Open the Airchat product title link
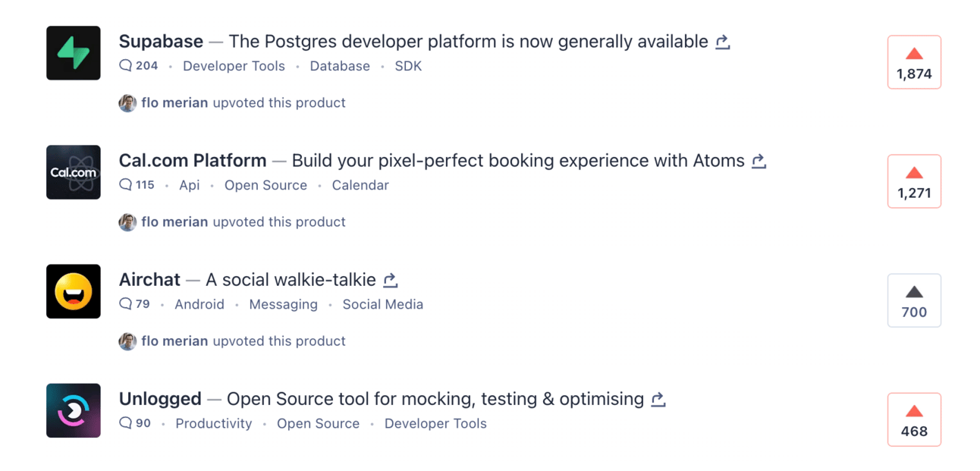This screenshot has width=980, height=471. (149, 280)
